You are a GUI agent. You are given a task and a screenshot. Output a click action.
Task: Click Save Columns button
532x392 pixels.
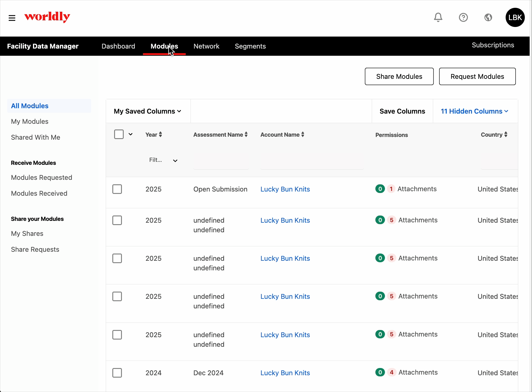402,111
